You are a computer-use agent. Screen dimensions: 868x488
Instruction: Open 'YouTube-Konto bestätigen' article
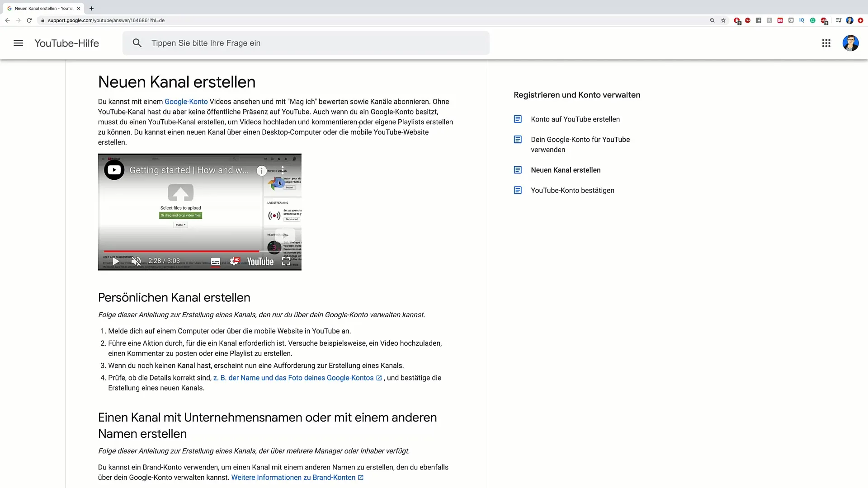[x=572, y=190]
